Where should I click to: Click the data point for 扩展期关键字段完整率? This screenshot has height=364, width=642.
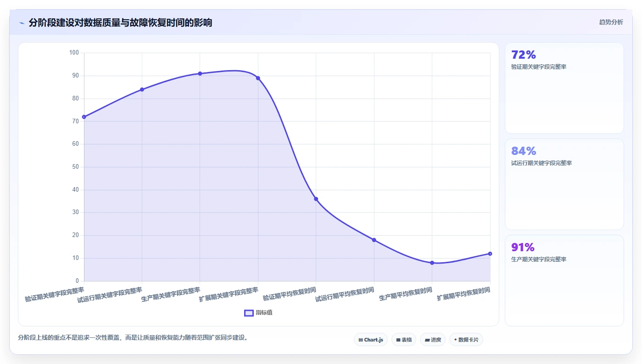[258, 78]
